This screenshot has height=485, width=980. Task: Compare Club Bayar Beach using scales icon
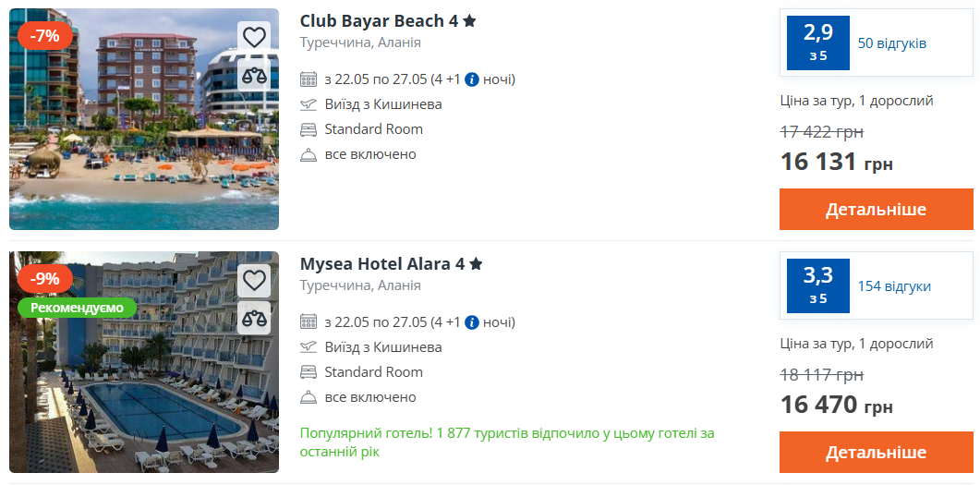pyautogui.click(x=254, y=75)
